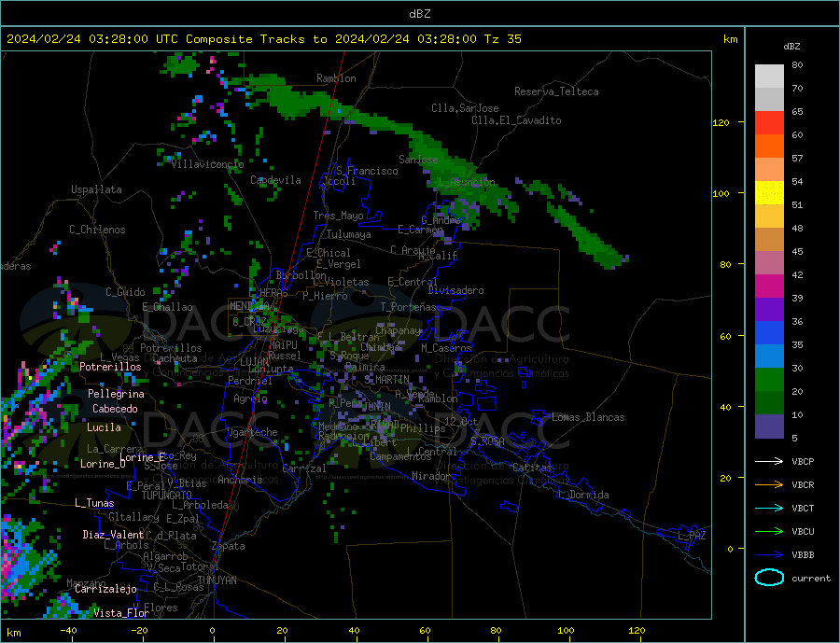
Task: Pick the purple 36-39 dBZ swatch
Action: point(769,310)
